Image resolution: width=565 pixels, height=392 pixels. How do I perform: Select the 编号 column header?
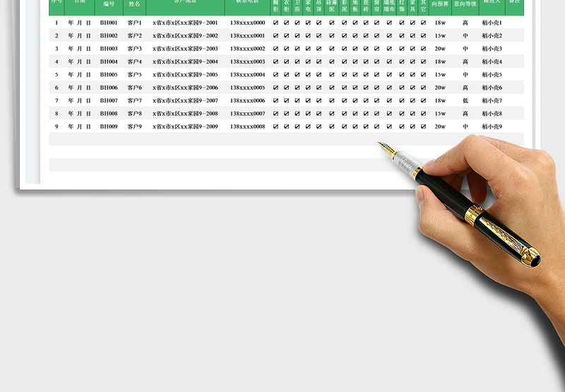click(x=109, y=4)
